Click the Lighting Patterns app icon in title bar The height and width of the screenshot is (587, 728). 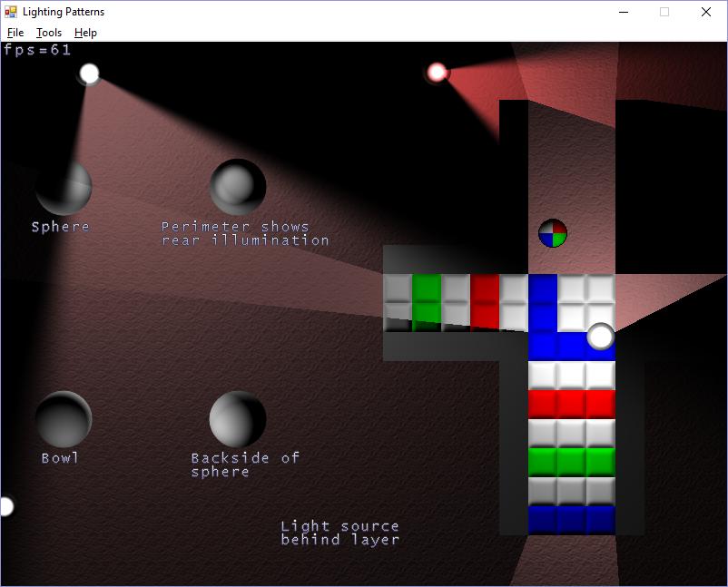tap(11, 12)
